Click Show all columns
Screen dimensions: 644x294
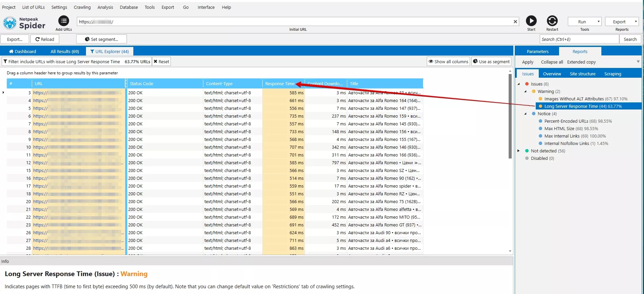pos(448,62)
